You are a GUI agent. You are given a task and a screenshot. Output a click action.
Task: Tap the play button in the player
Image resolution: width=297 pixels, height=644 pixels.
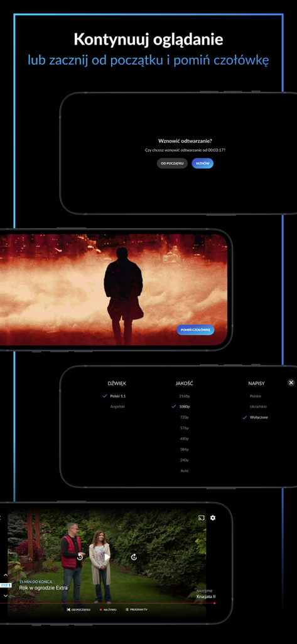[x=107, y=557]
